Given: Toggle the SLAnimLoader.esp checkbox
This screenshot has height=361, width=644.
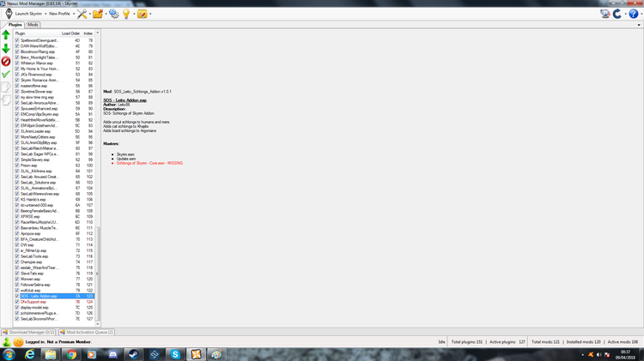Looking at the screenshot, I should click(17, 131).
